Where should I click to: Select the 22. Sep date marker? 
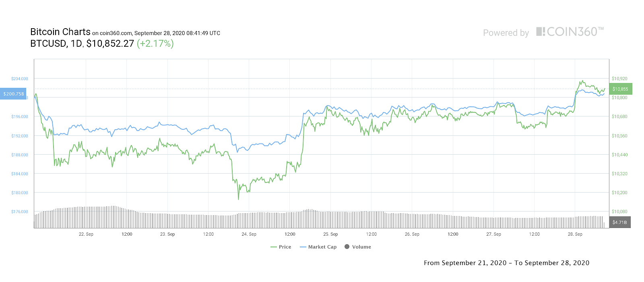coord(86,234)
